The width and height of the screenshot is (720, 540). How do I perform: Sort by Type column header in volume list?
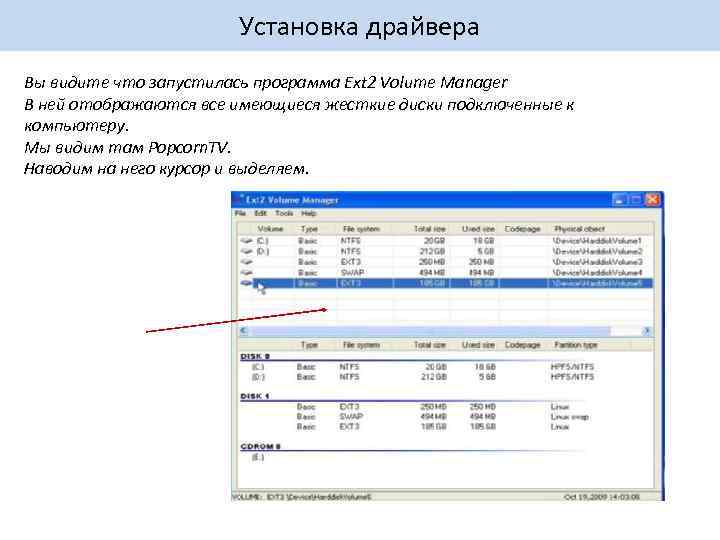coord(309,229)
